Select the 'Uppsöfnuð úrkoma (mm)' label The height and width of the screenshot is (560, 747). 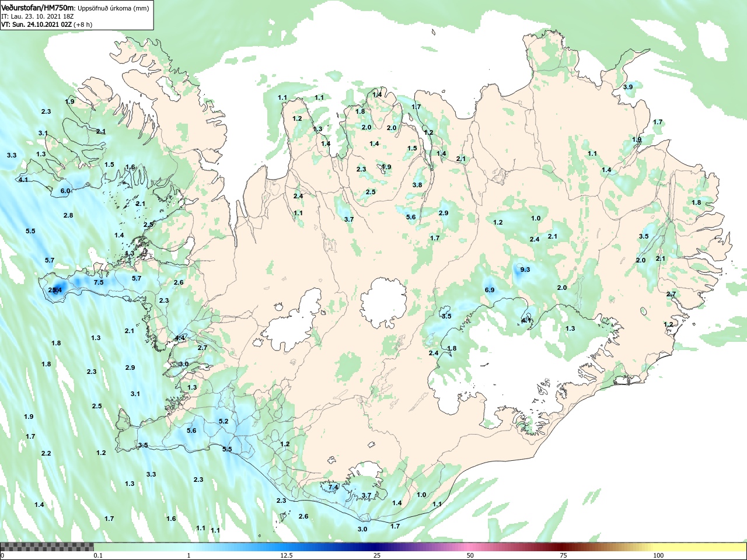pos(114,9)
